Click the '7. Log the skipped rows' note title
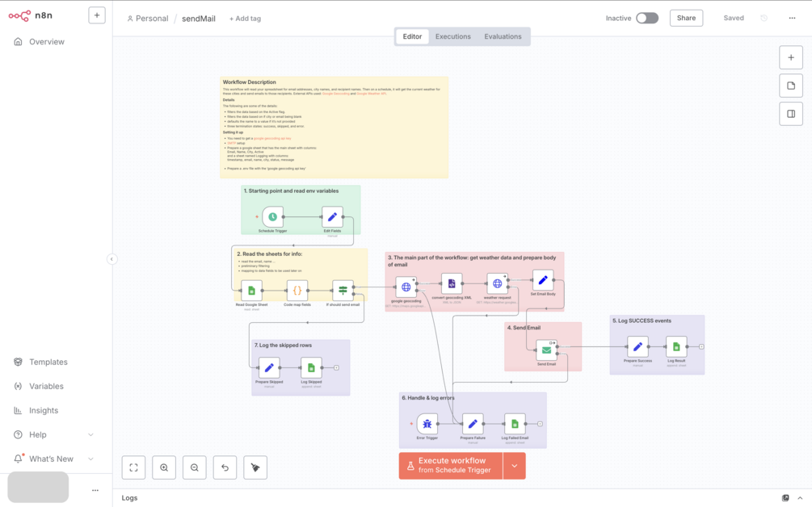Viewport: 812px width, 507px height. pyautogui.click(x=283, y=345)
